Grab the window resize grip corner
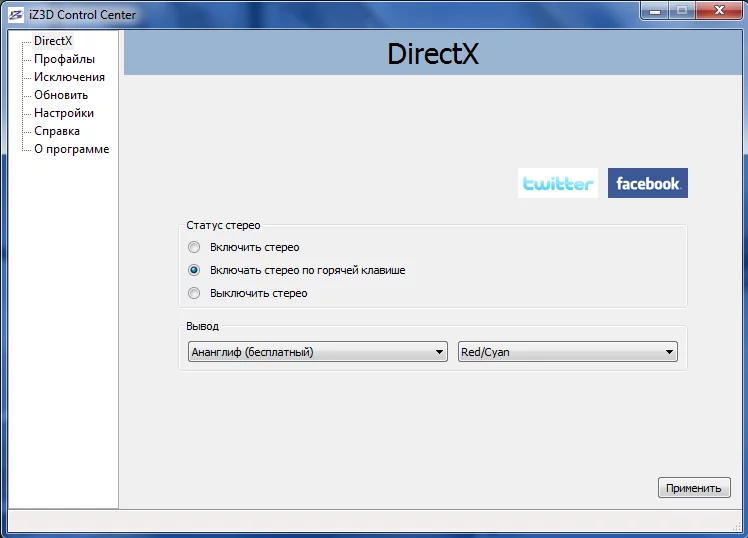 tap(736, 526)
